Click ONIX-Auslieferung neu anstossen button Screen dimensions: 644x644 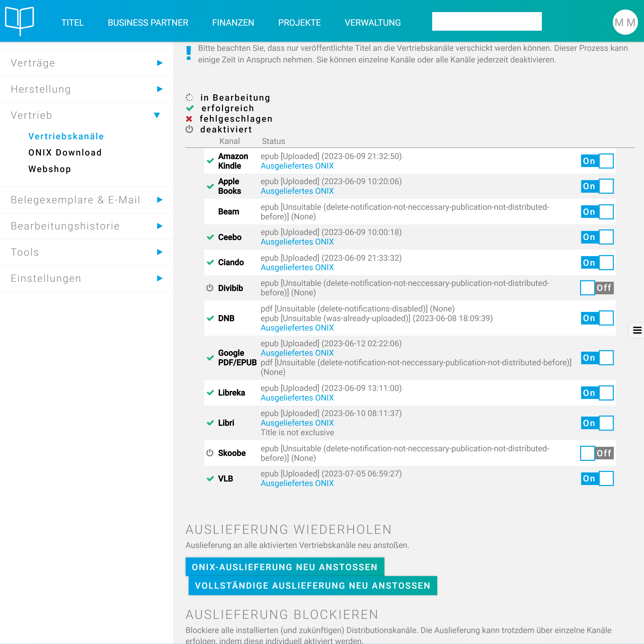coord(285,567)
